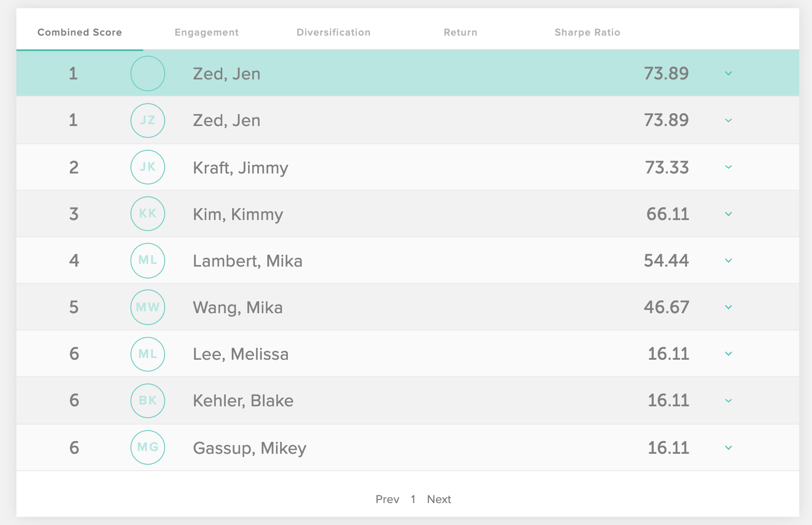Click the ML avatar beside Lambert, Mika
This screenshot has height=525, width=812.
point(148,261)
